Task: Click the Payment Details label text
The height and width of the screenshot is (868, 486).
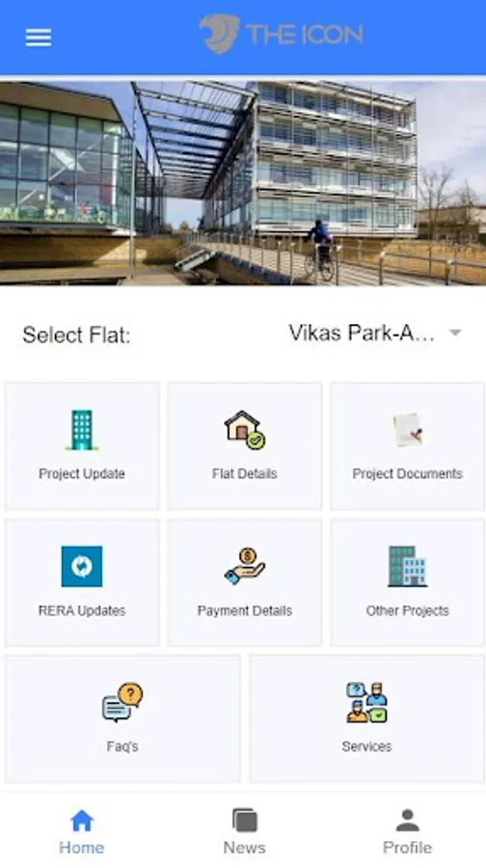Action: pyautogui.click(x=245, y=610)
